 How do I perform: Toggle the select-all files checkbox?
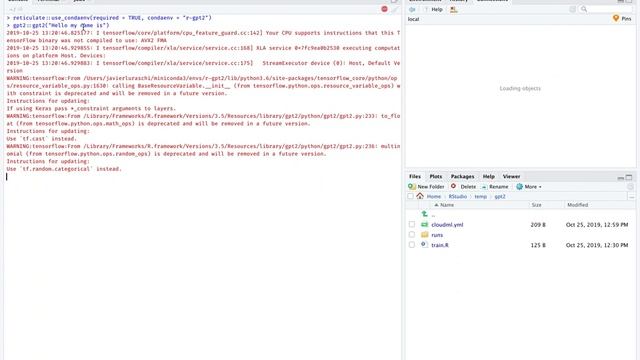[410, 196]
